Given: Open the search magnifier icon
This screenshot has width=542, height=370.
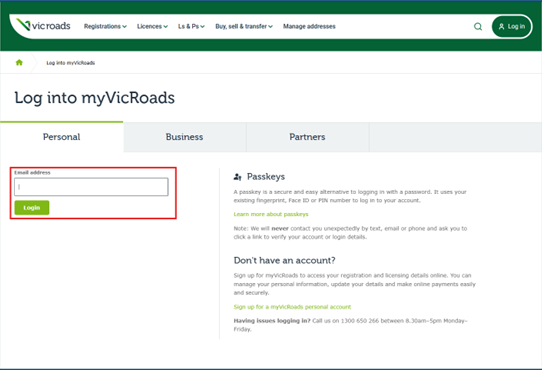Looking at the screenshot, I should (478, 27).
